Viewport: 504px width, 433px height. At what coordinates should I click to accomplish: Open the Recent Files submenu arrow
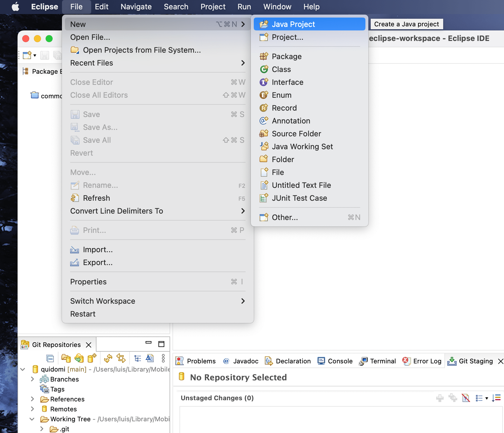(243, 63)
